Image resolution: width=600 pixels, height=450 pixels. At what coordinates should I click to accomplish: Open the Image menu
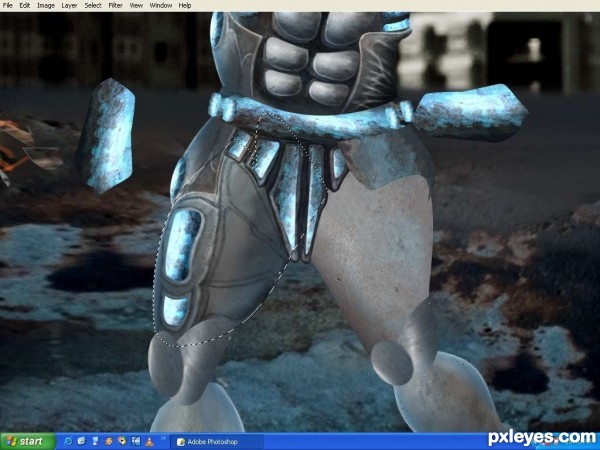click(x=46, y=5)
